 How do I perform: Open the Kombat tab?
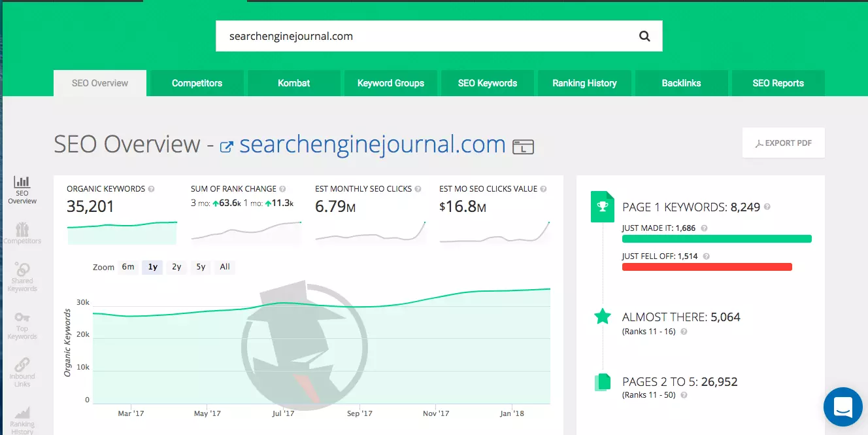pyautogui.click(x=294, y=83)
